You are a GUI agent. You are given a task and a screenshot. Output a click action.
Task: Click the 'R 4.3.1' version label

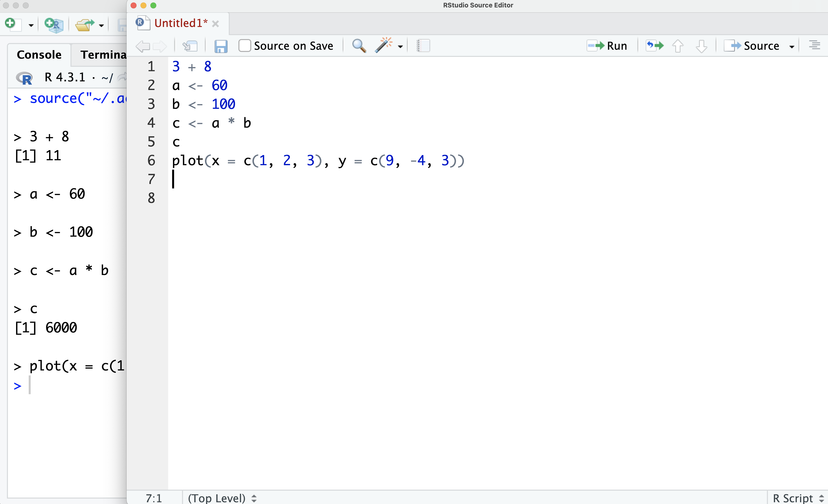(65, 77)
